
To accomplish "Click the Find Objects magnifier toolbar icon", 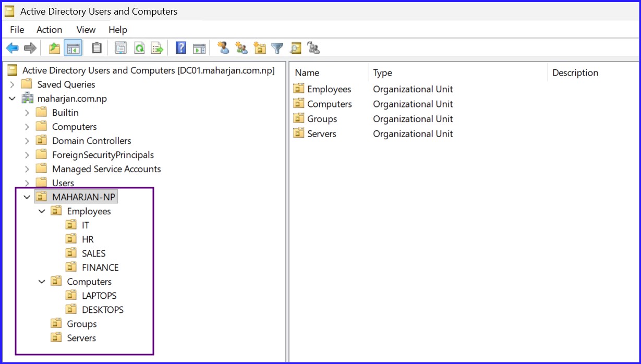I will [295, 48].
